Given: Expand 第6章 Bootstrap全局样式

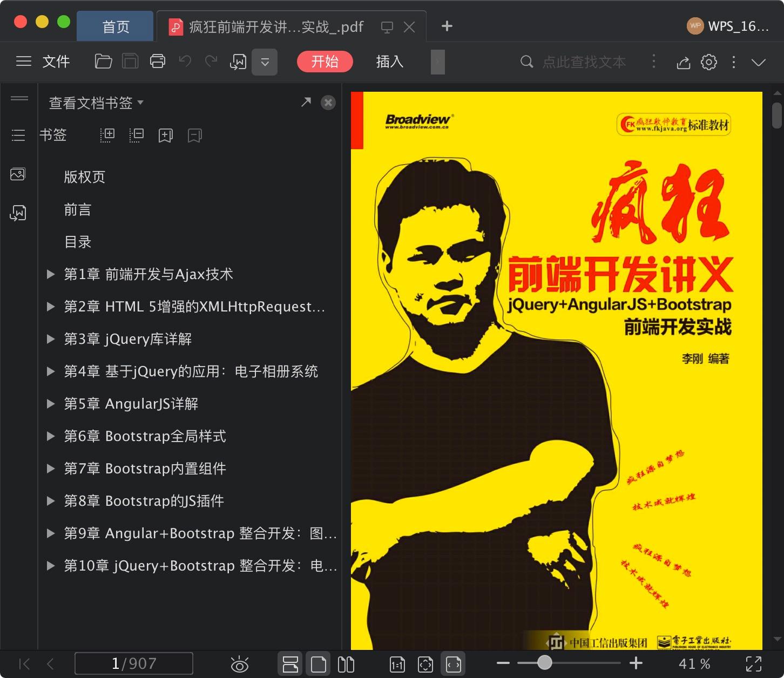Looking at the screenshot, I should (x=51, y=436).
